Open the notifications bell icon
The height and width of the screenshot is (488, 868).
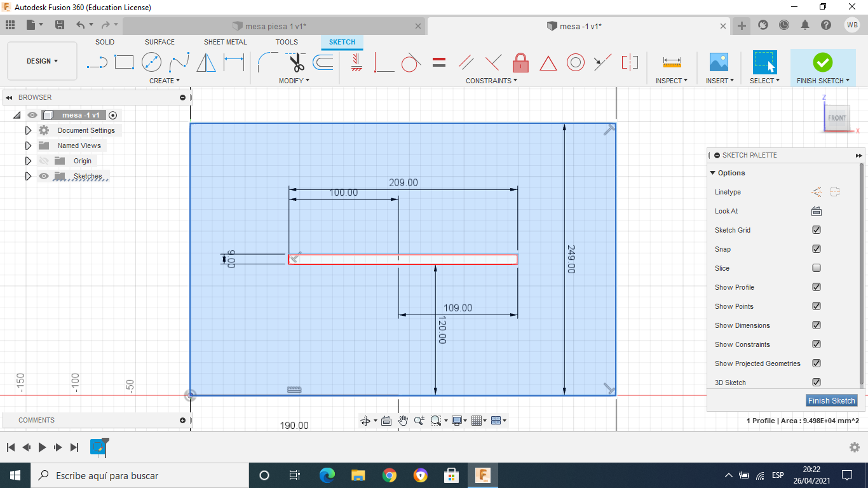click(805, 25)
